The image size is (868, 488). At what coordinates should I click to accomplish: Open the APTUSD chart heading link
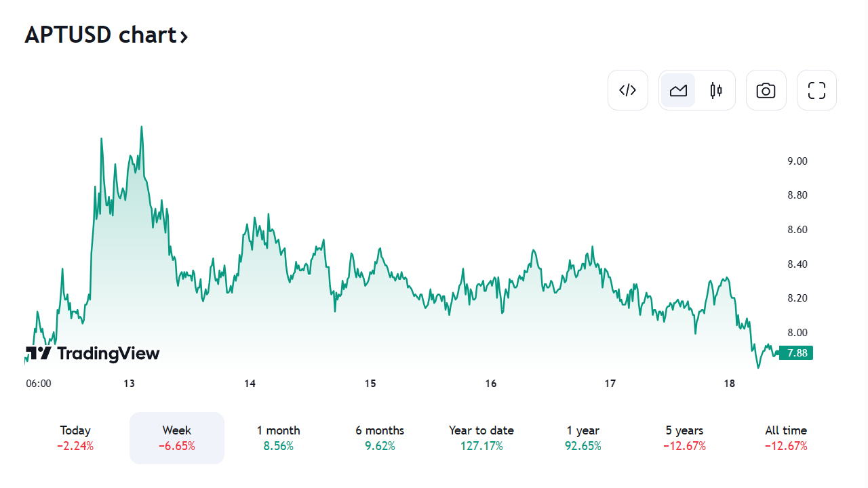(x=100, y=35)
